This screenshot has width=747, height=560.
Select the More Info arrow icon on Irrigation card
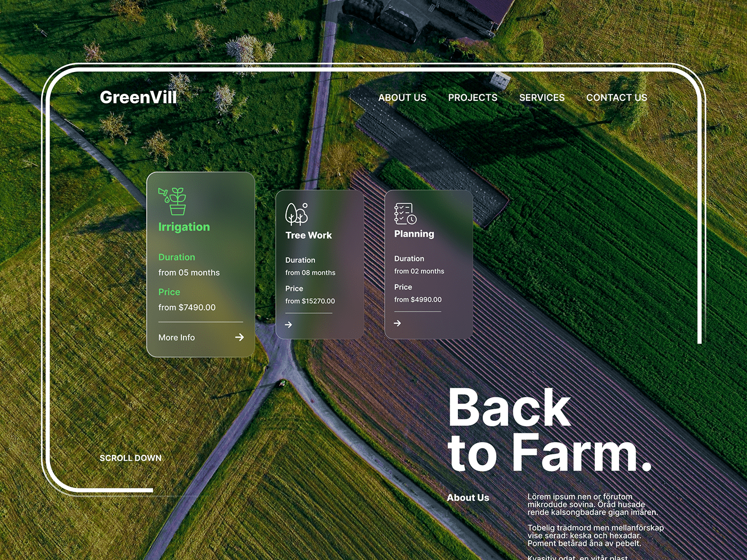240,337
